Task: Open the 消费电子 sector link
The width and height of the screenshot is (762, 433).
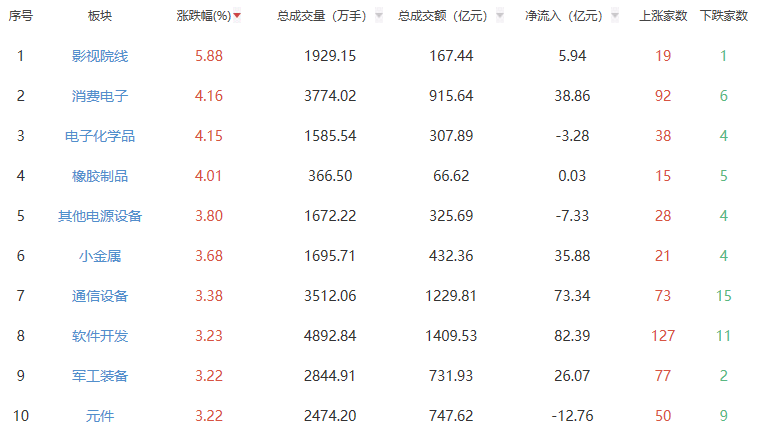Action: click(100, 96)
